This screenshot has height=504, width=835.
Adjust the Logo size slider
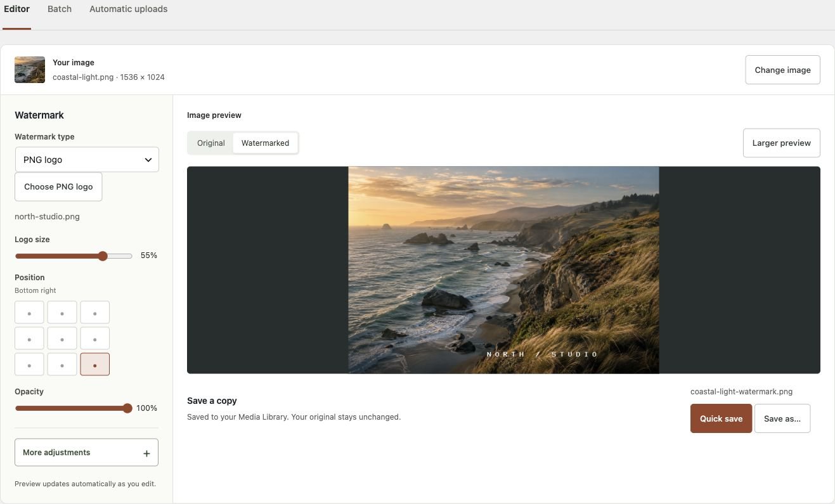pos(74,256)
